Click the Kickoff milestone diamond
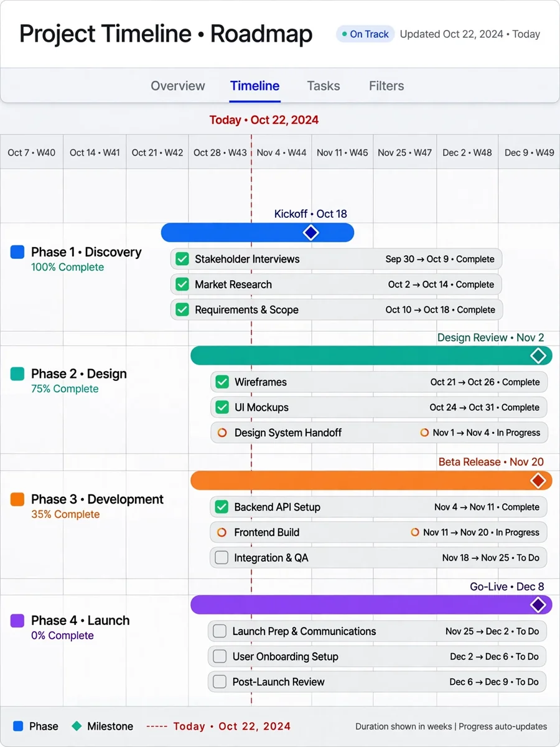Image resolution: width=560 pixels, height=747 pixels. click(310, 232)
